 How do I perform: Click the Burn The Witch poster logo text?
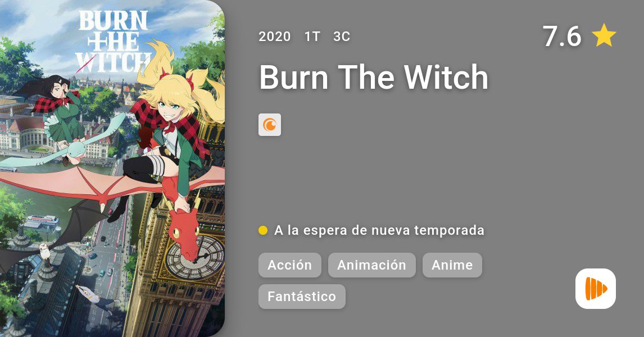pos(114,42)
